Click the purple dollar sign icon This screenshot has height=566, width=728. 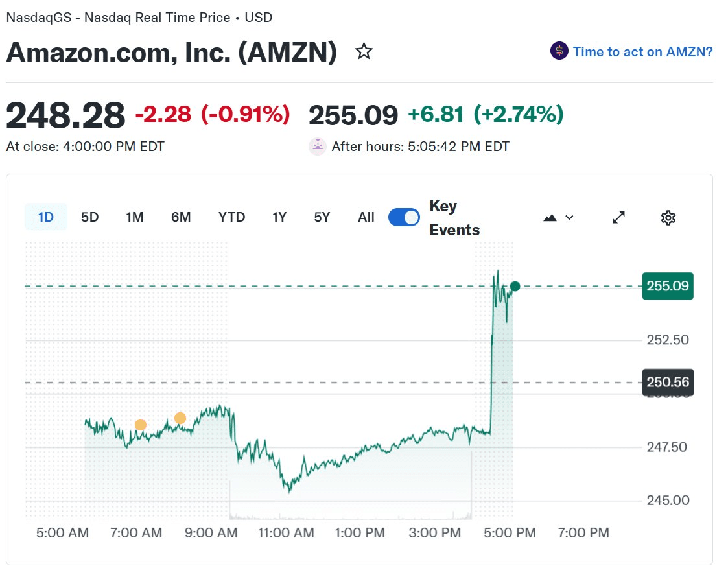pos(559,51)
